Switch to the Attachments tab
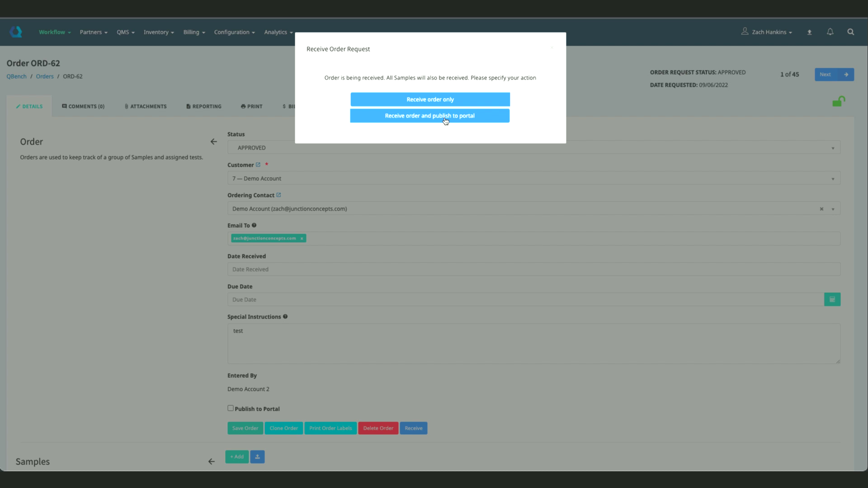868x488 pixels. (x=146, y=107)
